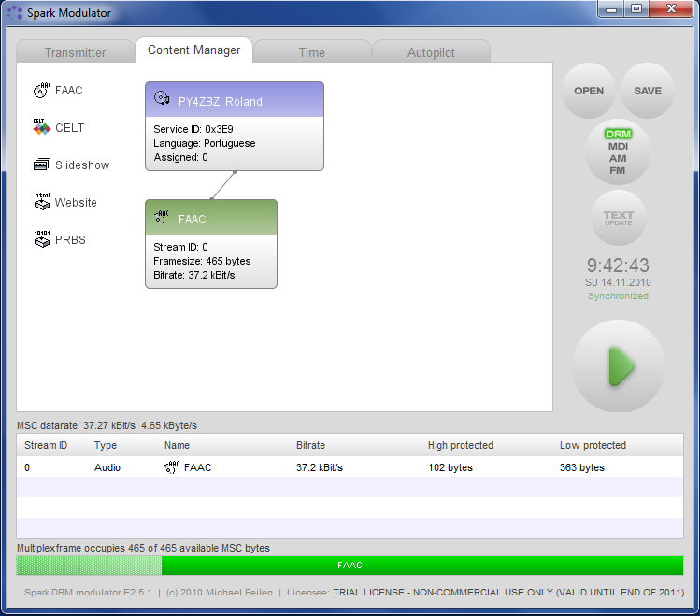Image resolution: width=700 pixels, height=616 pixels.
Task: Pick the Slideshow icon in sidebar
Action: pos(42,165)
